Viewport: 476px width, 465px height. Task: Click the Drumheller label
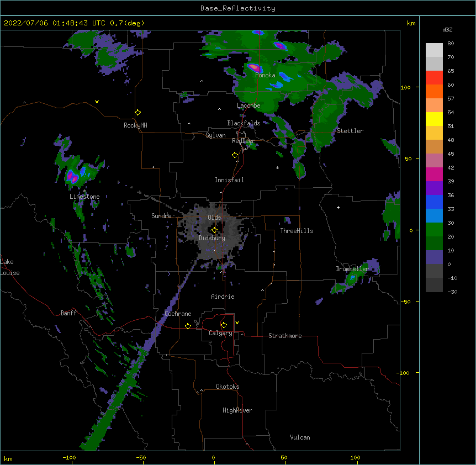[352, 269]
